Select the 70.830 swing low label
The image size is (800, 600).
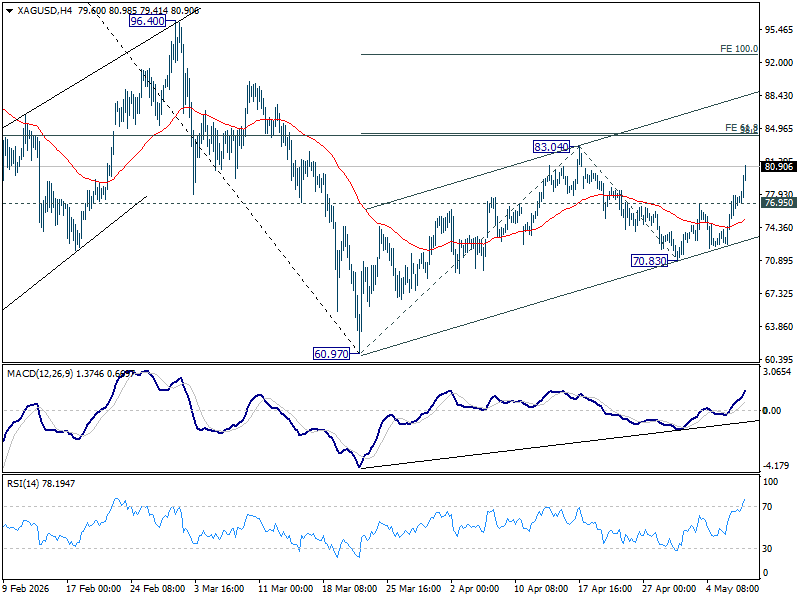649,261
